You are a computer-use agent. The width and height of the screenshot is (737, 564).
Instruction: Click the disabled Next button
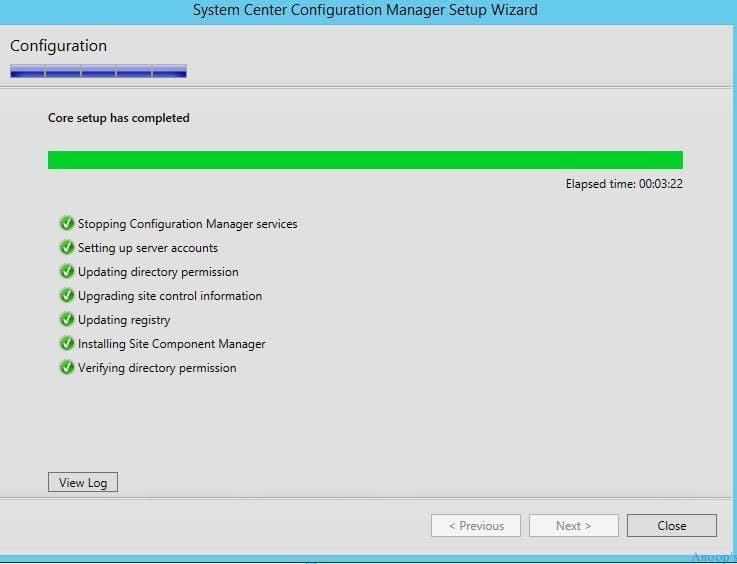(x=573, y=525)
